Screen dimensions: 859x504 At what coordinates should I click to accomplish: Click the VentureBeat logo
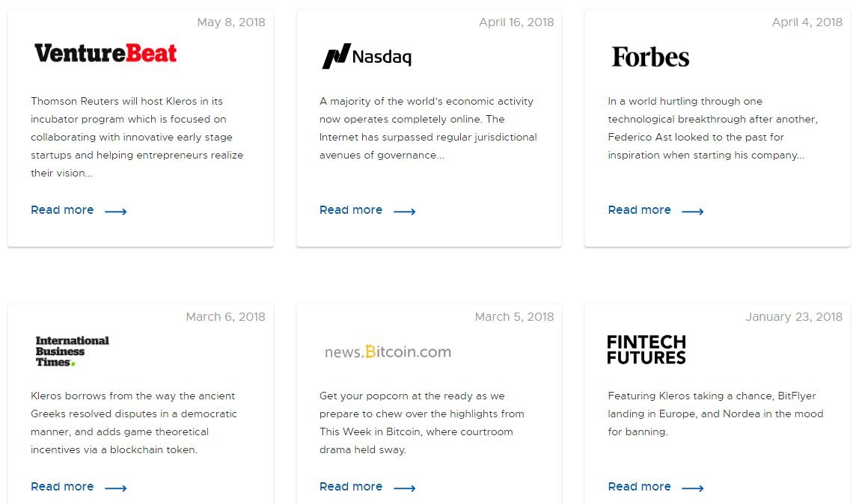106,54
